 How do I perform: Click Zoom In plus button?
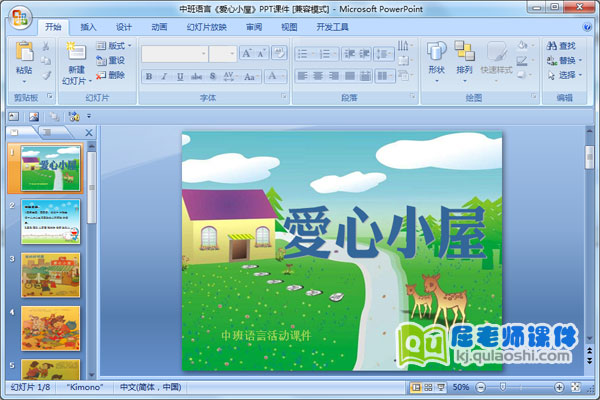(x=559, y=387)
